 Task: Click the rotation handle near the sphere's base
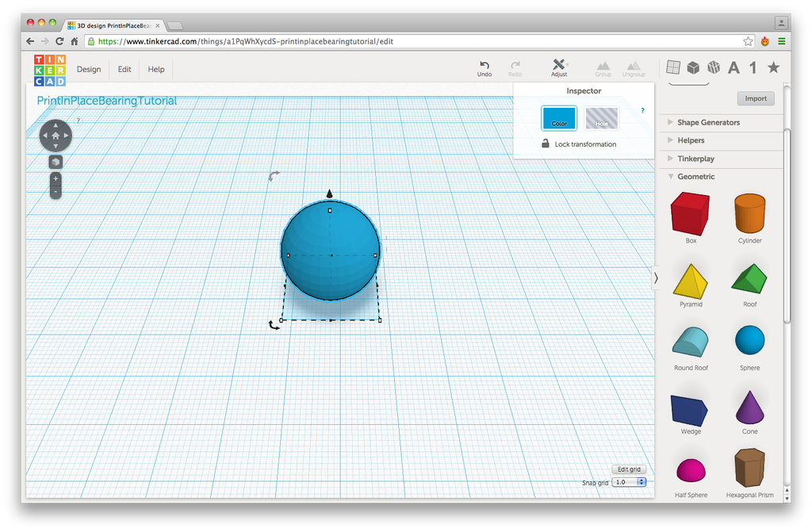pos(274,325)
